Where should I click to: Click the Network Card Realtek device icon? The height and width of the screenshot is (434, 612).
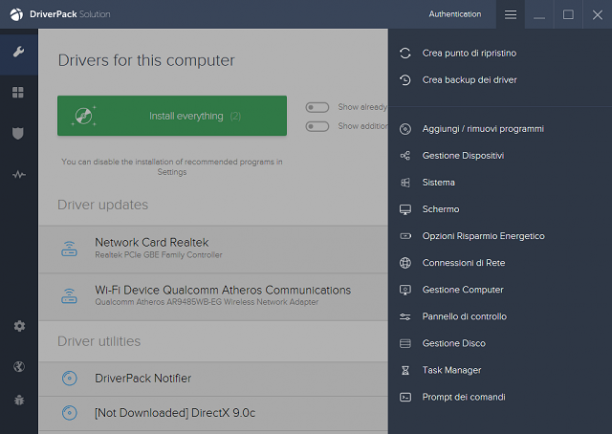coord(69,249)
